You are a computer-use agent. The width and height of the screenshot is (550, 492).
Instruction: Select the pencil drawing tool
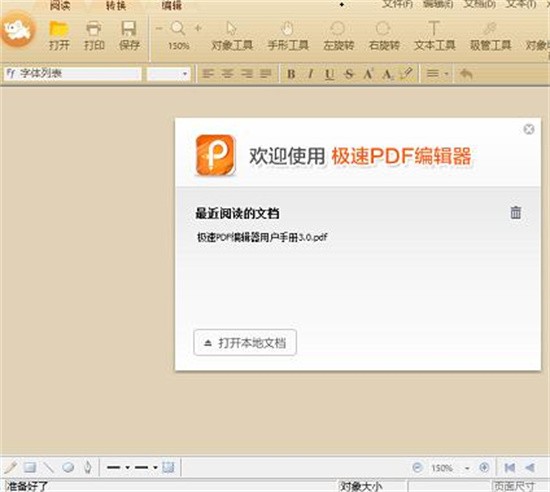click(11, 467)
